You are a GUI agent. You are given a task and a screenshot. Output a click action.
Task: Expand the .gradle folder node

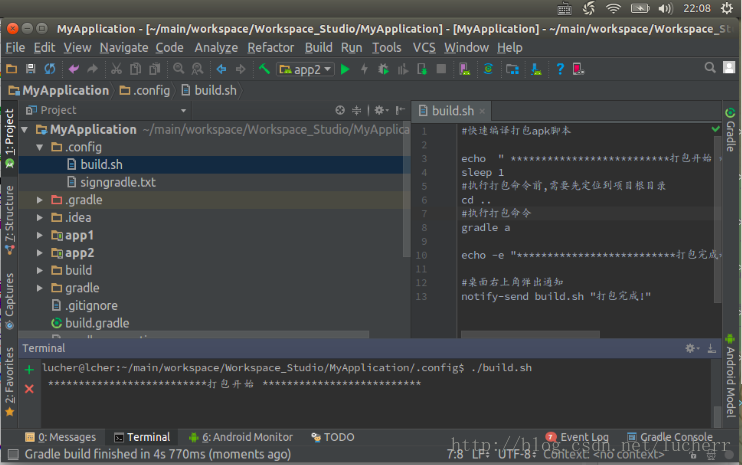coord(40,200)
